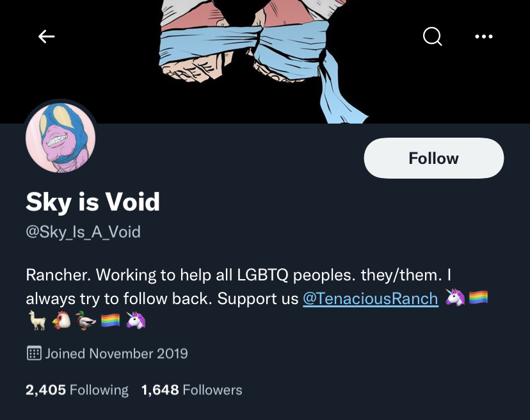View the 1,648 Followers list

tap(191, 390)
